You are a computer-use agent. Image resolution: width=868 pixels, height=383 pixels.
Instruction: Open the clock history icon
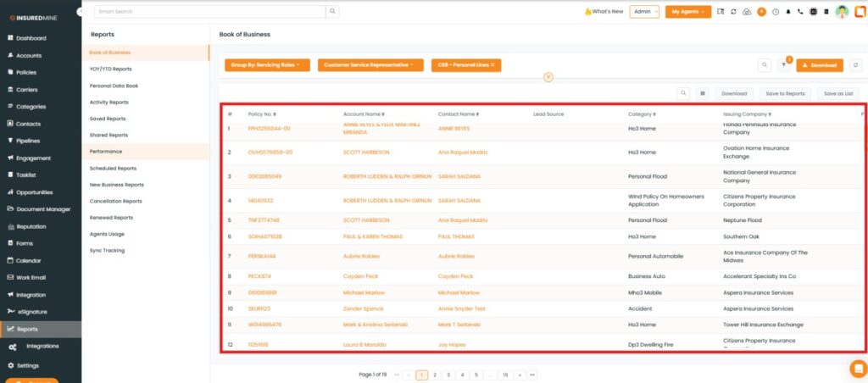tap(775, 12)
